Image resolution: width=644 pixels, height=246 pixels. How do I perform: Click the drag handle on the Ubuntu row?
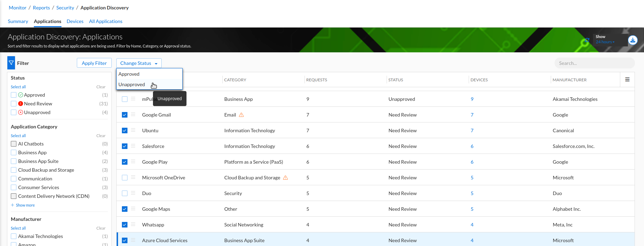pyautogui.click(x=133, y=130)
